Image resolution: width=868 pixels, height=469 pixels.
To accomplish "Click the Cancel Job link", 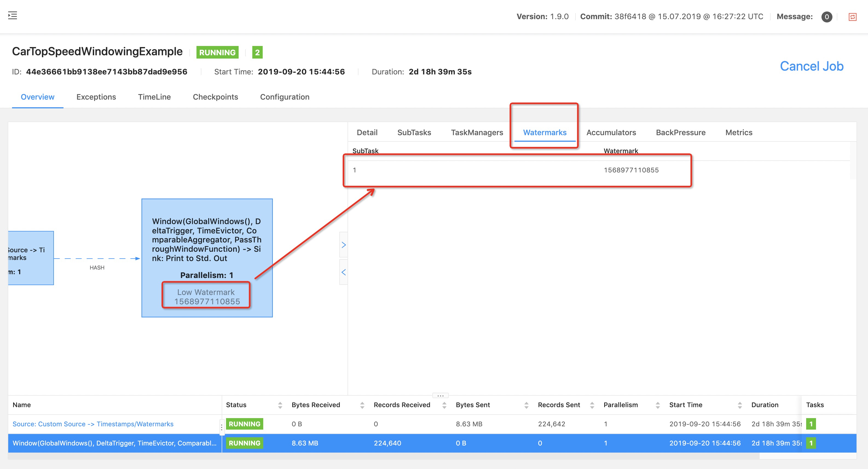I will [x=811, y=66].
